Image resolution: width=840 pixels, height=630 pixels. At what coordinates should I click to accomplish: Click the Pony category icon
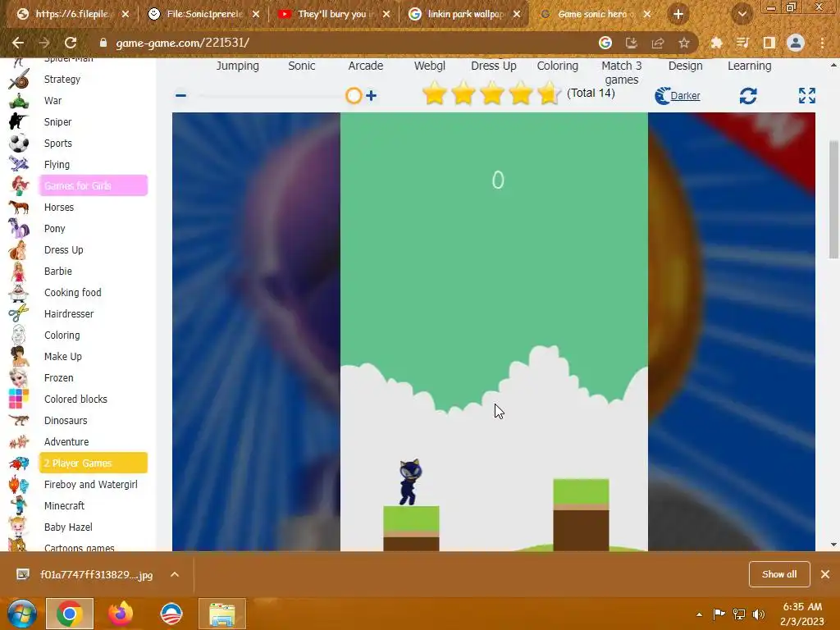(x=19, y=228)
